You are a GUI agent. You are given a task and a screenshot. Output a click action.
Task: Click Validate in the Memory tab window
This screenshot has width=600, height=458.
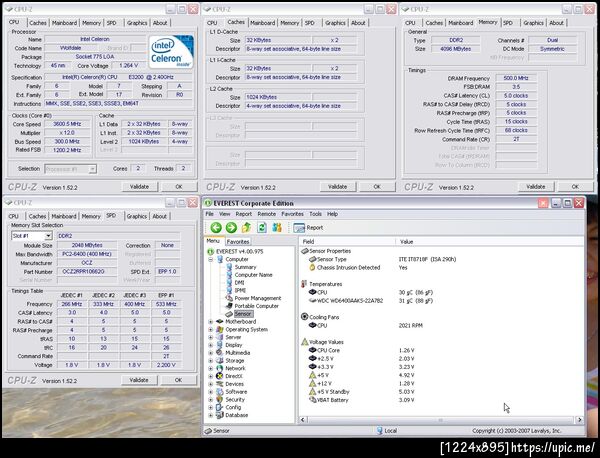(x=536, y=187)
